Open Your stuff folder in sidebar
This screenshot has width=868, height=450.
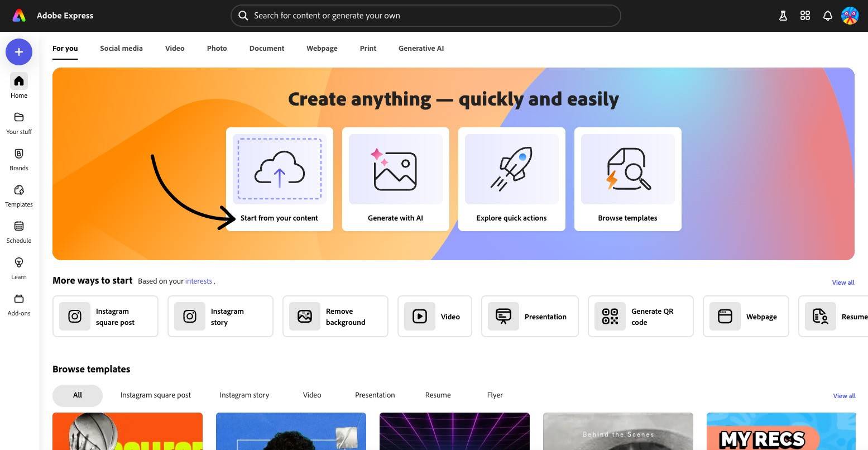pos(19,123)
